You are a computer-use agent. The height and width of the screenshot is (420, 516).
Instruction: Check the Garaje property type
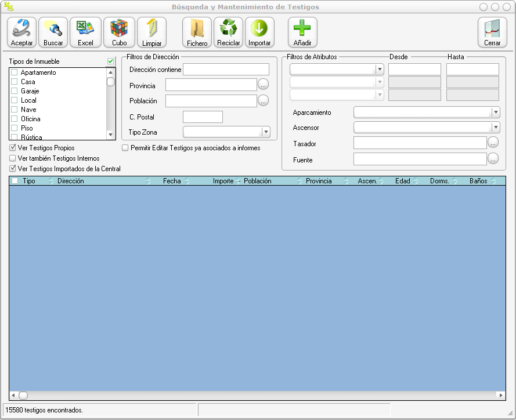click(x=15, y=91)
